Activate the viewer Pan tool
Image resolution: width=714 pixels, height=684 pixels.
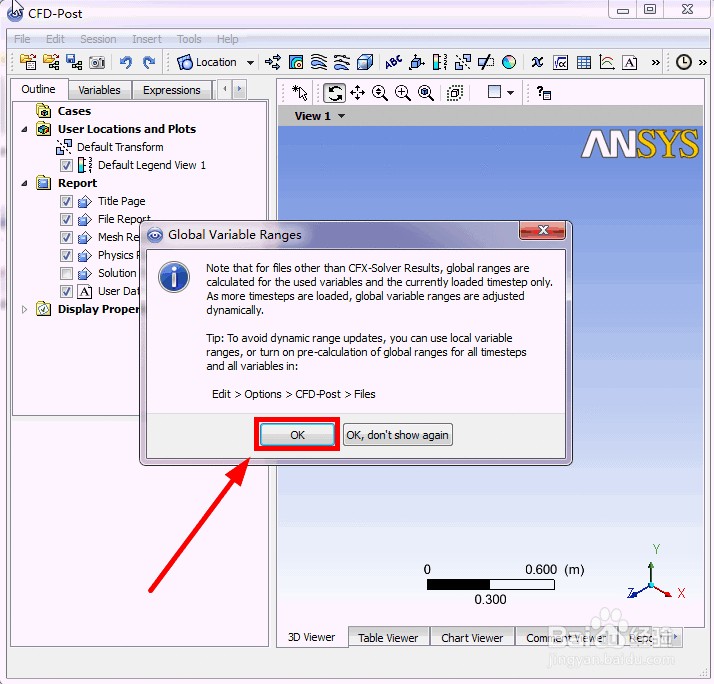tap(357, 92)
